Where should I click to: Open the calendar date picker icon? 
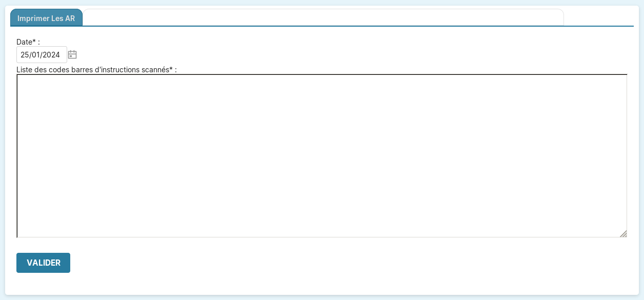point(72,54)
